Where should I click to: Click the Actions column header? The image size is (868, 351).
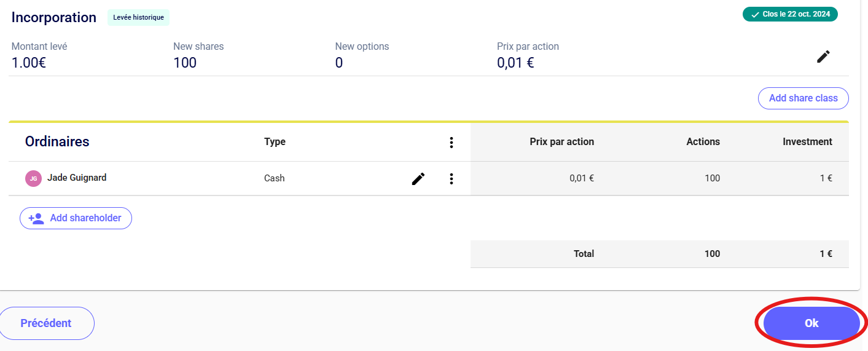[703, 142]
